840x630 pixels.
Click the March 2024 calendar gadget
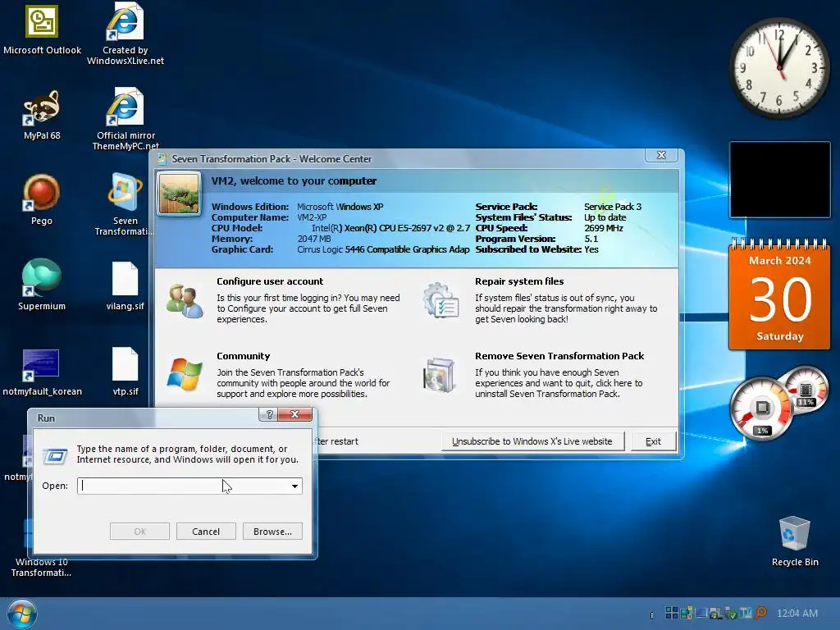point(779,294)
